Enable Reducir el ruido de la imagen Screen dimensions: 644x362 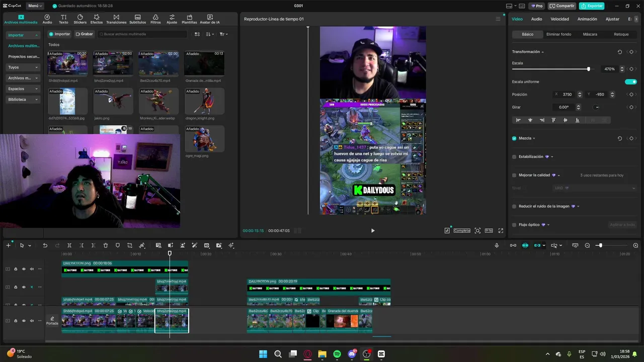514,206
